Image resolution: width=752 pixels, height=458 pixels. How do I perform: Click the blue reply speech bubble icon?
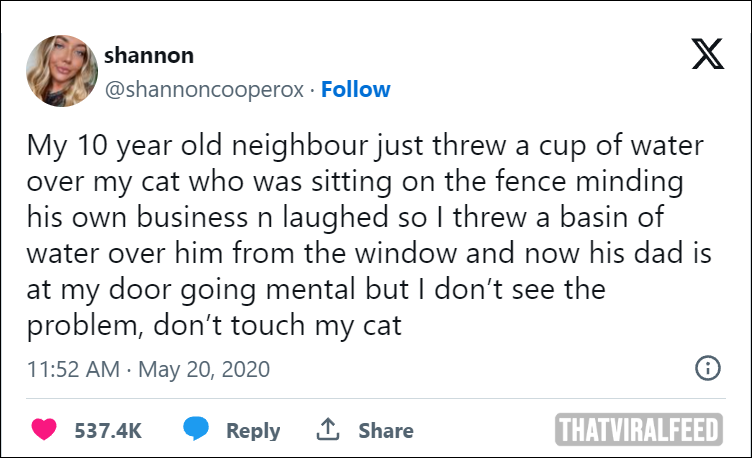(196, 428)
